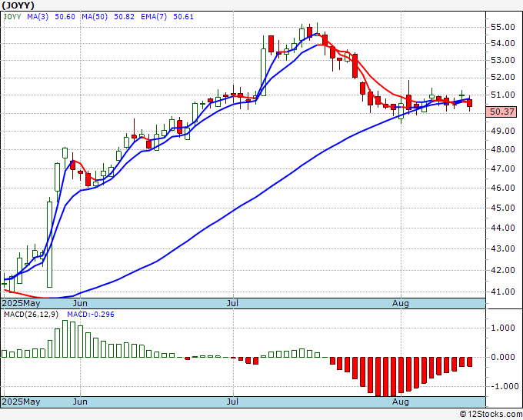
Task: Click Aug on the price chart time axis
Action: 401,303
